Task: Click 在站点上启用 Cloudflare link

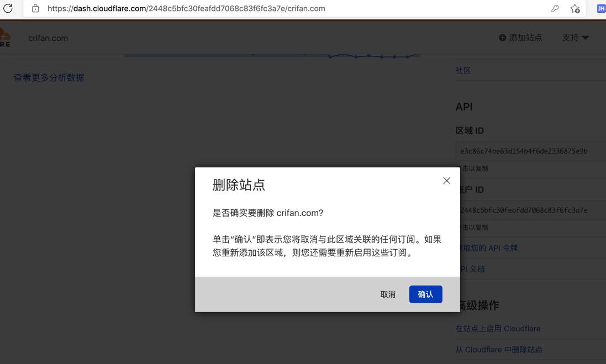Action: coord(498,329)
